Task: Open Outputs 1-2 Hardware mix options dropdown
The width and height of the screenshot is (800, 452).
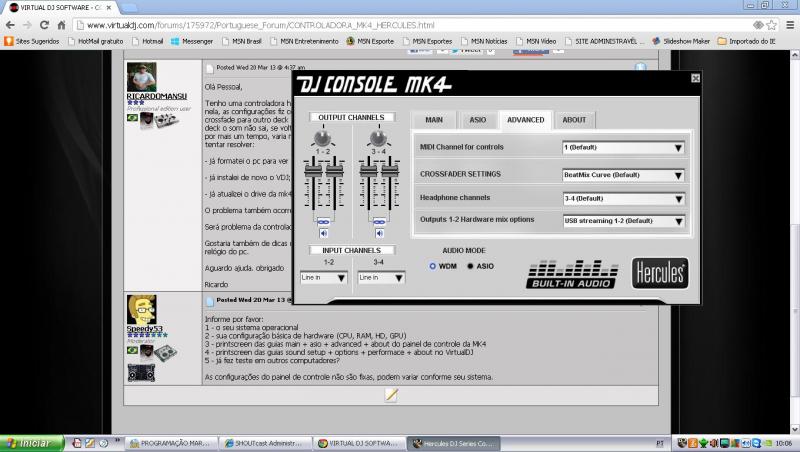Action: [623, 221]
